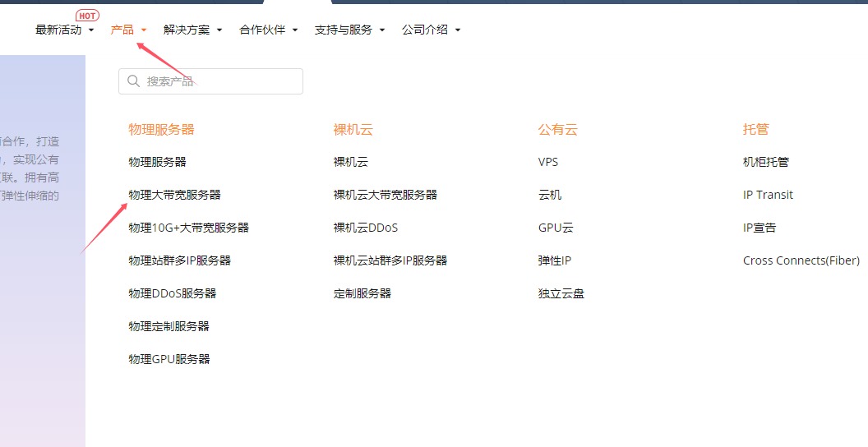The width and height of the screenshot is (868, 447).
Task: Open 物理GPU服务器 link
Action: [169, 359]
